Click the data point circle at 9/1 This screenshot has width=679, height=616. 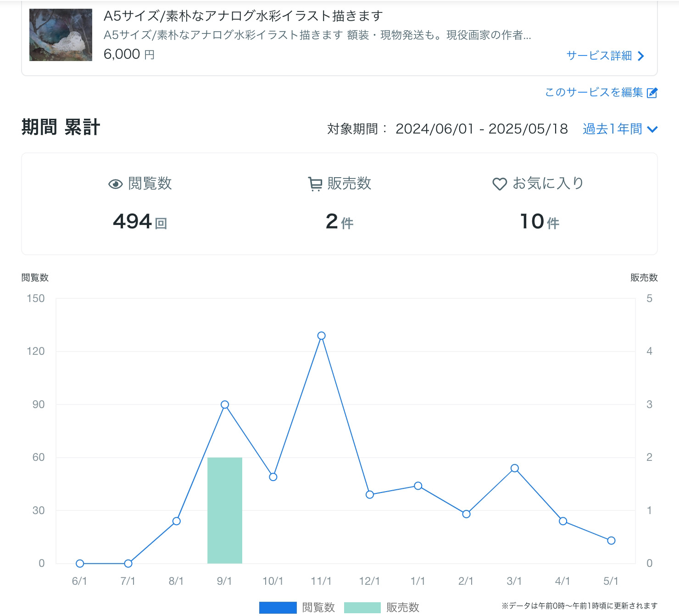tap(224, 404)
